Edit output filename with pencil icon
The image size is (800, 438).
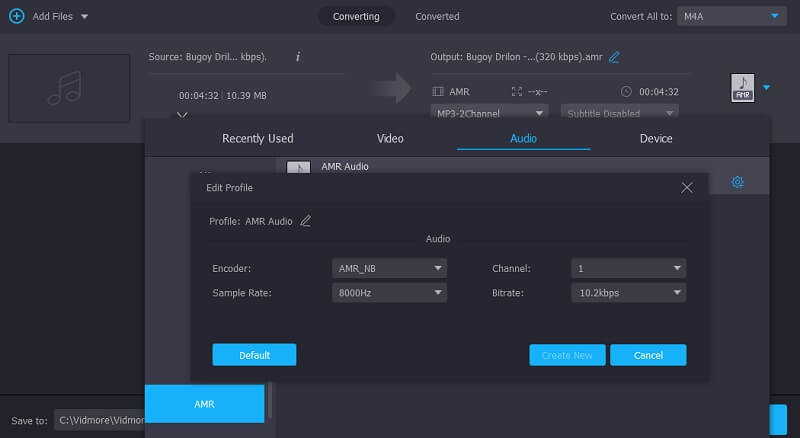click(x=614, y=57)
